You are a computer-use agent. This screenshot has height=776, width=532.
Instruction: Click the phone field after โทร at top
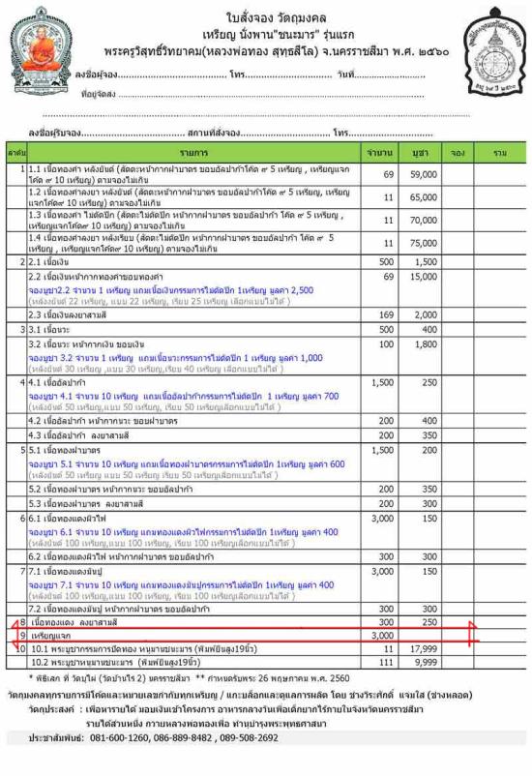click(x=289, y=75)
